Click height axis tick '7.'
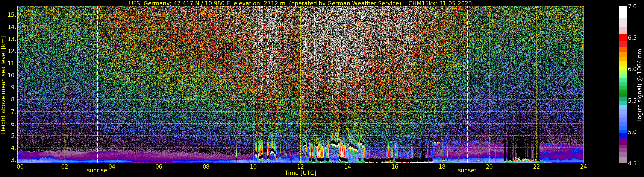 (x=13, y=112)
